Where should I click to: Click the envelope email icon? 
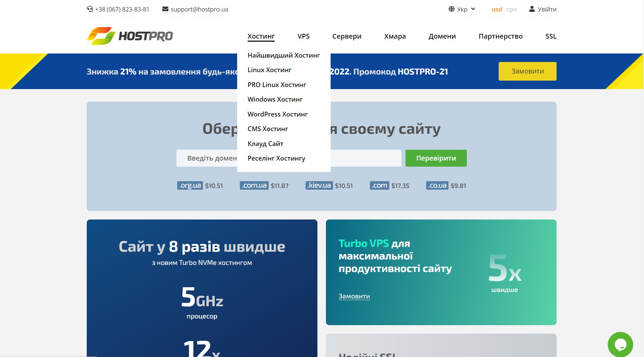tap(165, 9)
